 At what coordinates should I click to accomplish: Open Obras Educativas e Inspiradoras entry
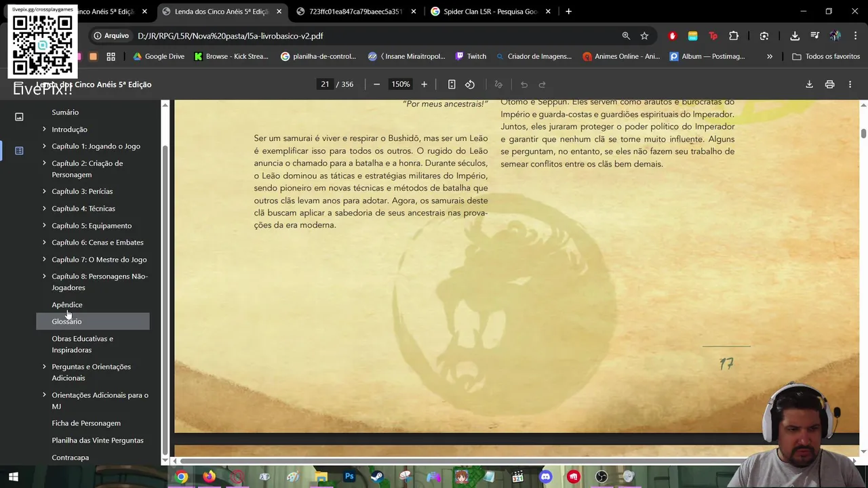pos(82,344)
